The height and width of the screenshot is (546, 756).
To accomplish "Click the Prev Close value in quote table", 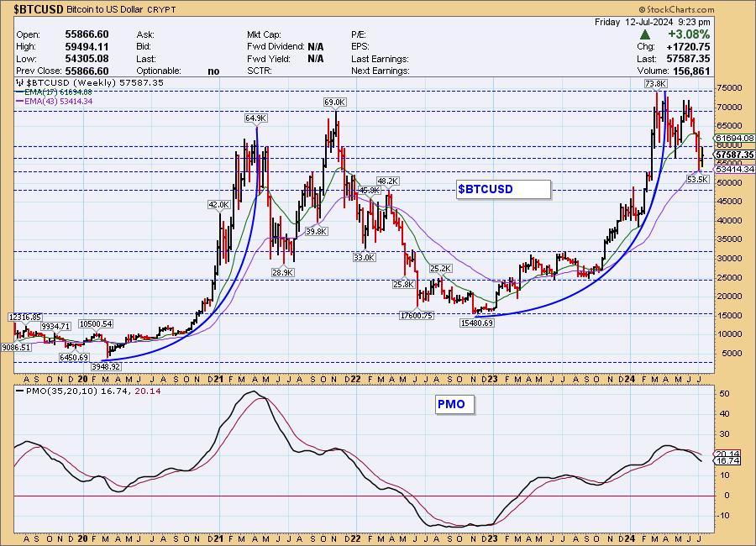I will coord(87,71).
